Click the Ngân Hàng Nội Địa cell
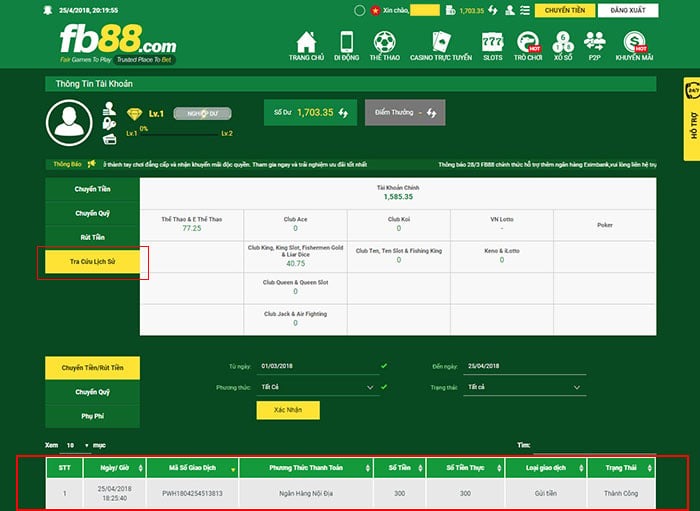The height and width of the screenshot is (511, 700). [x=306, y=493]
